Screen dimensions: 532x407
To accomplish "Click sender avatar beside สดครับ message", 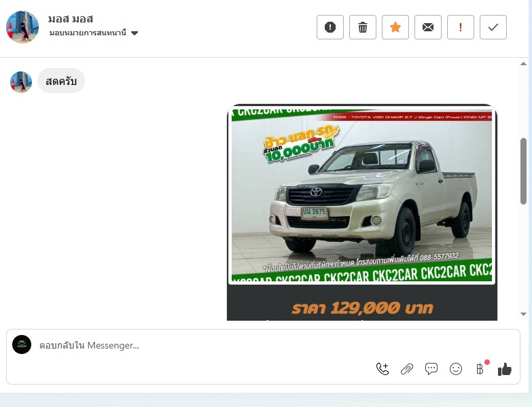I will coord(21,82).
